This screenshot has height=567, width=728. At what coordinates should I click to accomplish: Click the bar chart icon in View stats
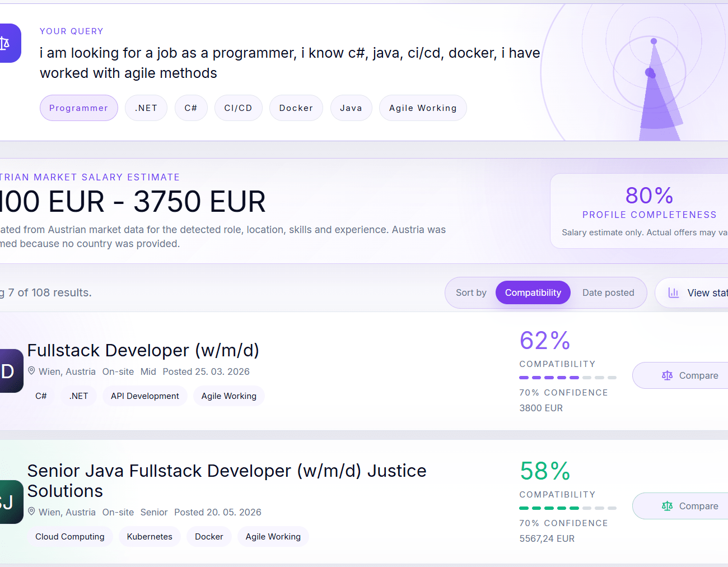pos(674,292)
